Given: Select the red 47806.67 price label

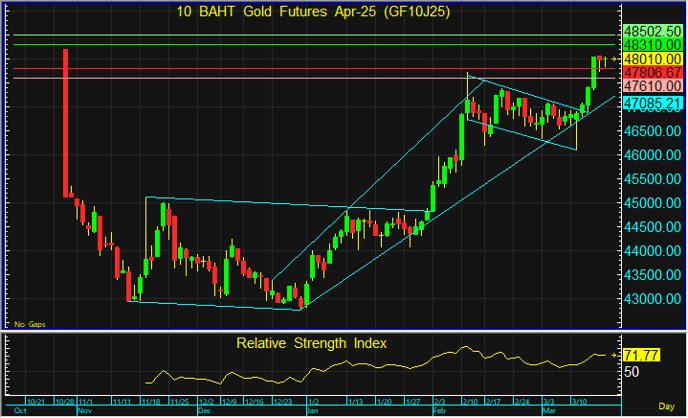Looking at the screenshot, I should click(x=652, y=73).
